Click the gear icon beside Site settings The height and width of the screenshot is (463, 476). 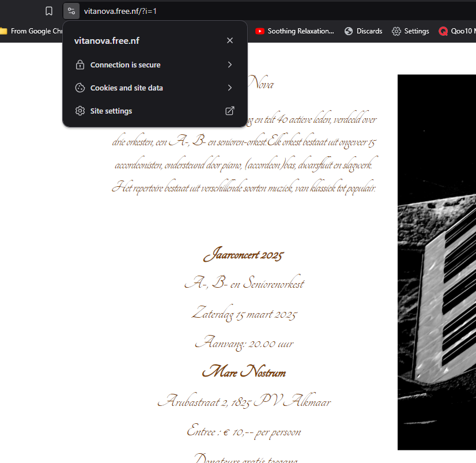click(80, 111)
